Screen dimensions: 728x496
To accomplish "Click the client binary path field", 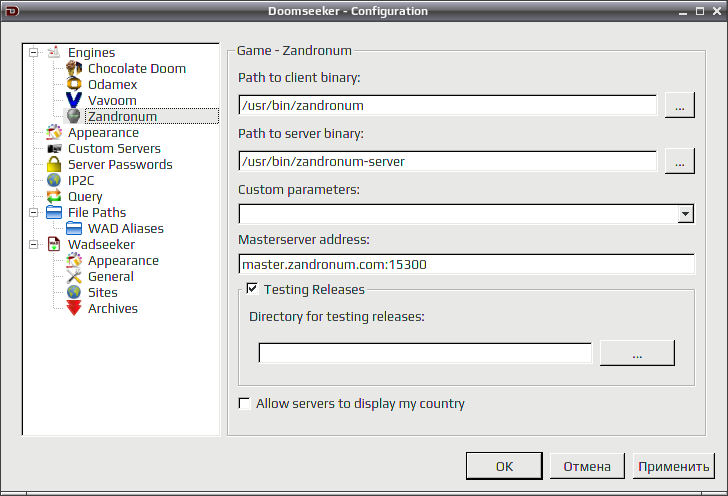I will coord(448,105).
